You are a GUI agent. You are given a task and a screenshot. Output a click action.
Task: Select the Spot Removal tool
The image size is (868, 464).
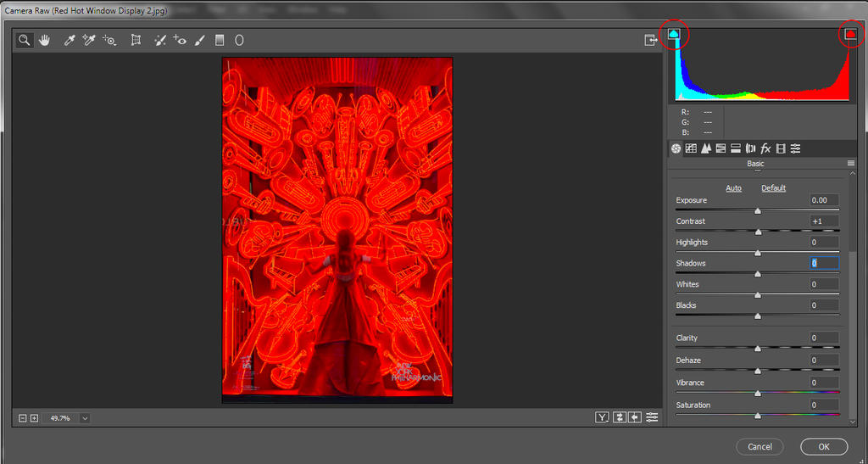160,40
